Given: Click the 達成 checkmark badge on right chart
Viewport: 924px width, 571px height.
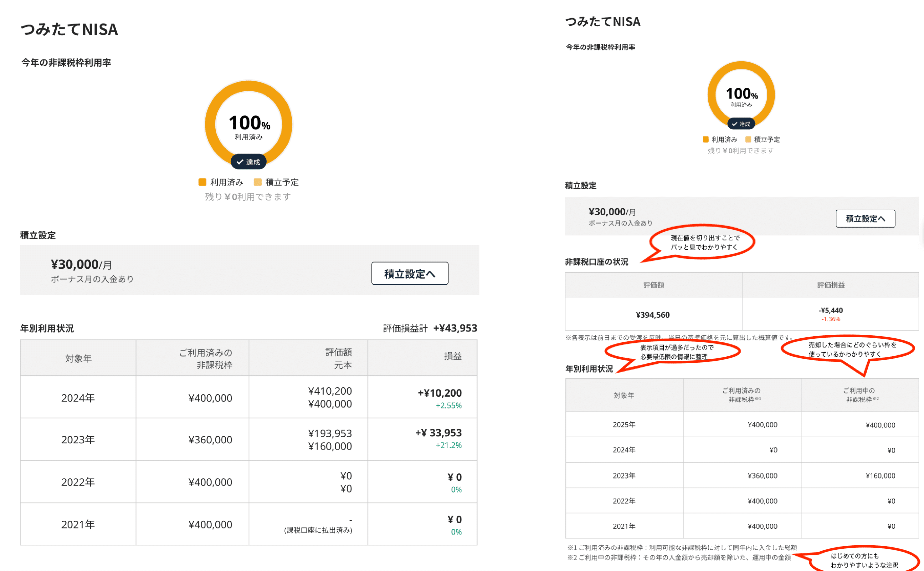Looking at the screenshot, I should tap(741, 124).
